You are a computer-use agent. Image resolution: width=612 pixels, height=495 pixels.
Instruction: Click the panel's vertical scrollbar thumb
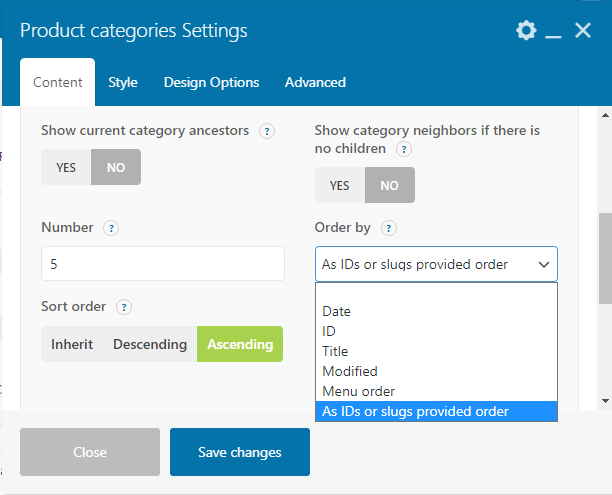click(604, 257)
